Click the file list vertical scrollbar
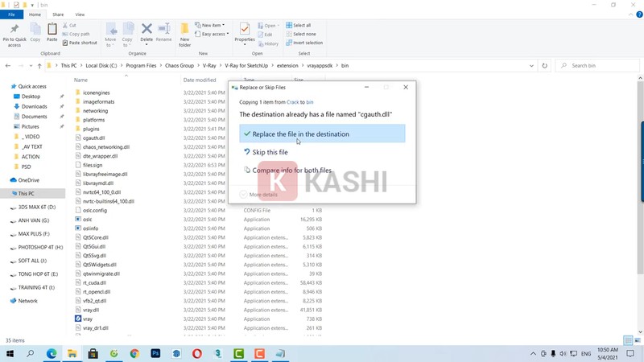This screenshot has height=362, width=644. [640, 177]
